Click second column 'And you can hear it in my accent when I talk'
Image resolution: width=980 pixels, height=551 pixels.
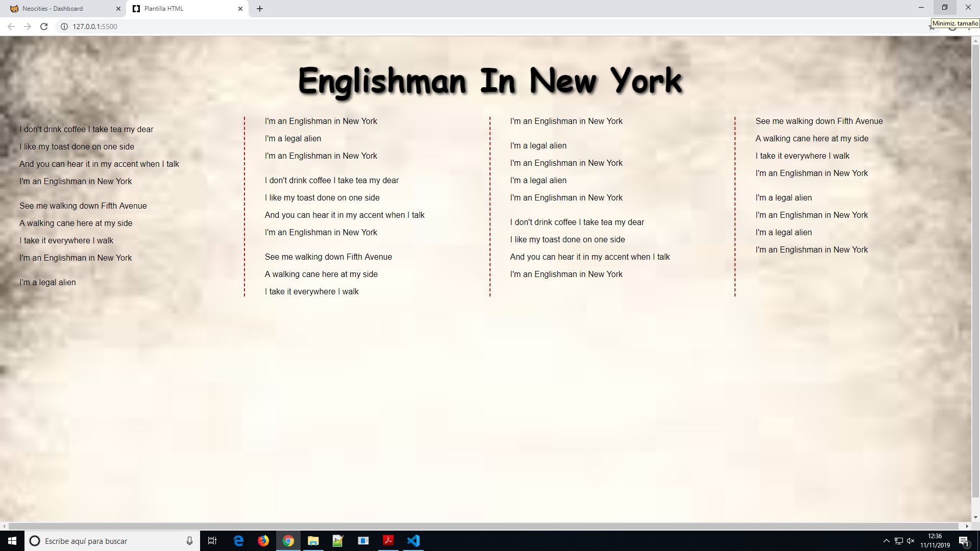point(345,215)
